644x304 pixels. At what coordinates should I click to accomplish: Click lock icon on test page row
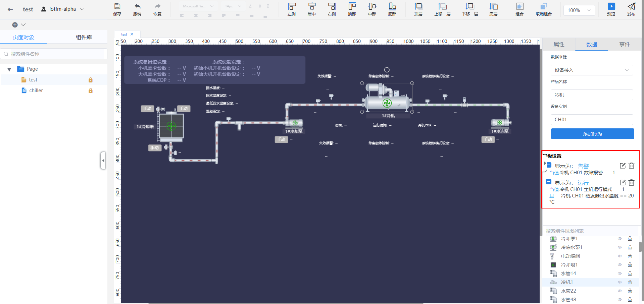coord(90,80)
